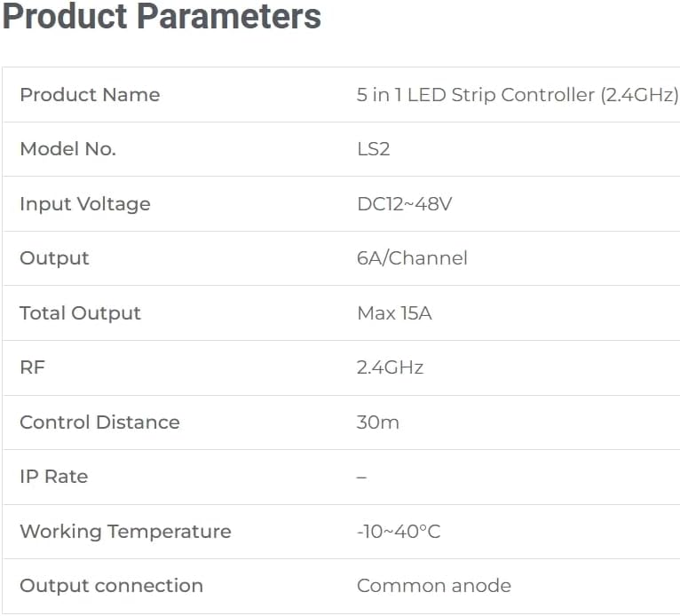Click the Working Temperature label
This screenshot has height=616, width=680.
[x=125, y=532]
